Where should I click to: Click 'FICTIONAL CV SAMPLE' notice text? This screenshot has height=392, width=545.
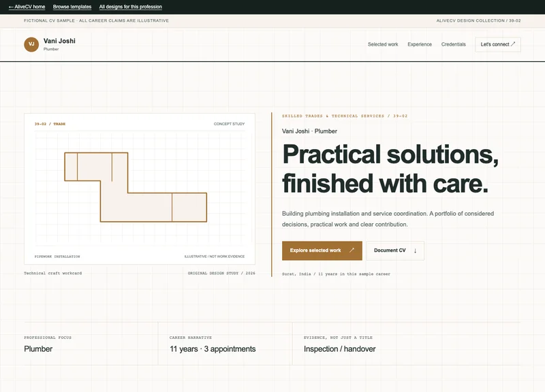[96, 20]
